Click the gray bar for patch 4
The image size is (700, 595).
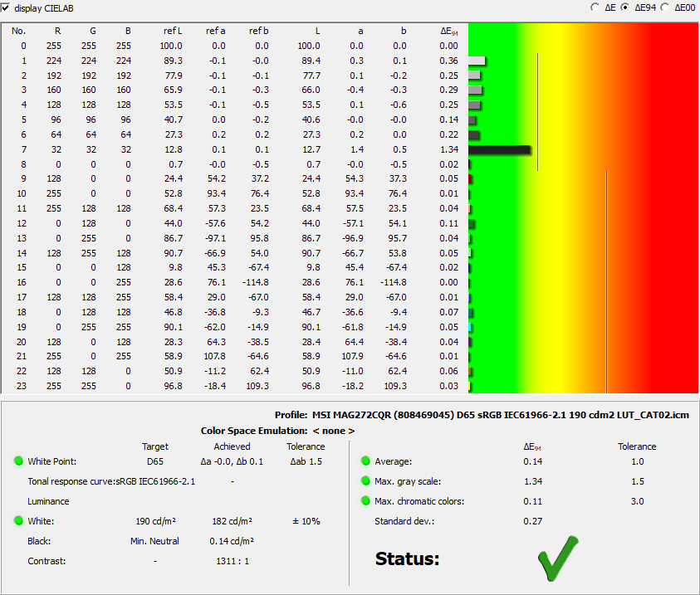(474, 105)
